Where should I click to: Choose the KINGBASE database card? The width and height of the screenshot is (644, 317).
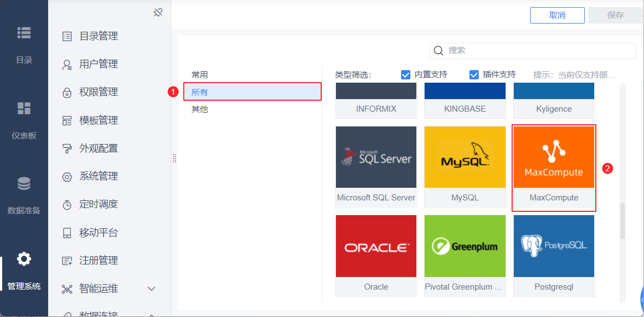tap(465, 101)
